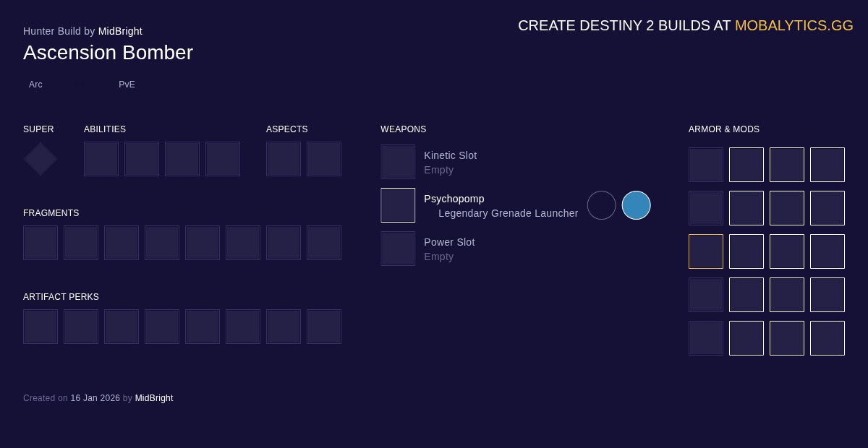The height and width of the screenshot is (448, 868).
Task: Click the gold-bordered exotic armor slot
Action: [706, 251]
